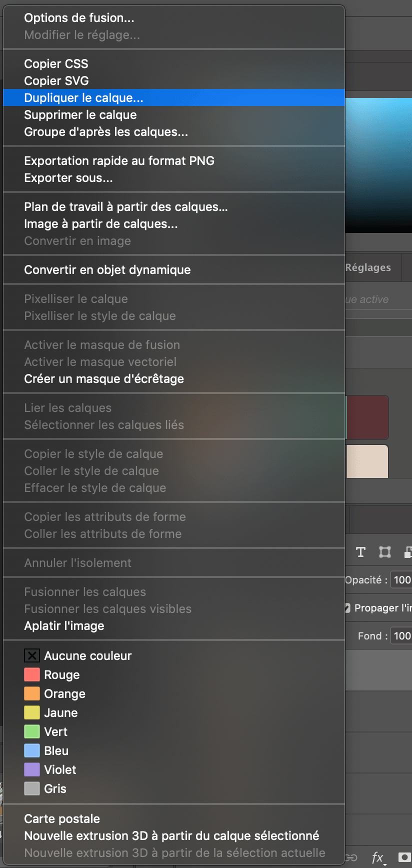Choose Aplatir l'image
The height and width of the screenshot is (868, 412).
(x=64, y=625)
